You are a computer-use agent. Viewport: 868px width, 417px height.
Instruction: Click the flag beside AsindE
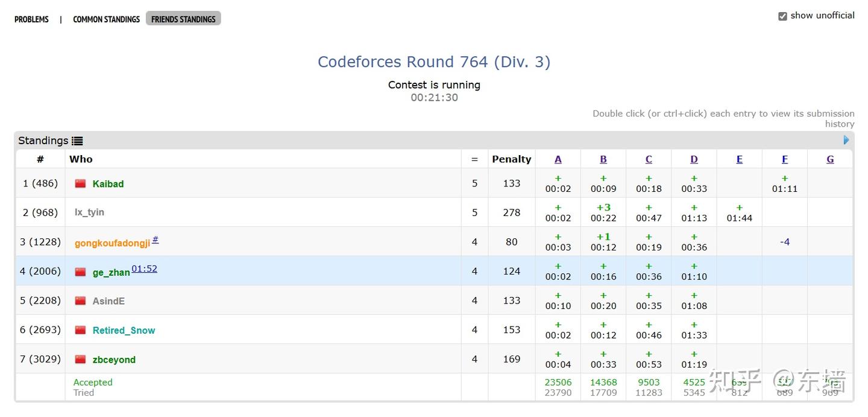point(80,301)
